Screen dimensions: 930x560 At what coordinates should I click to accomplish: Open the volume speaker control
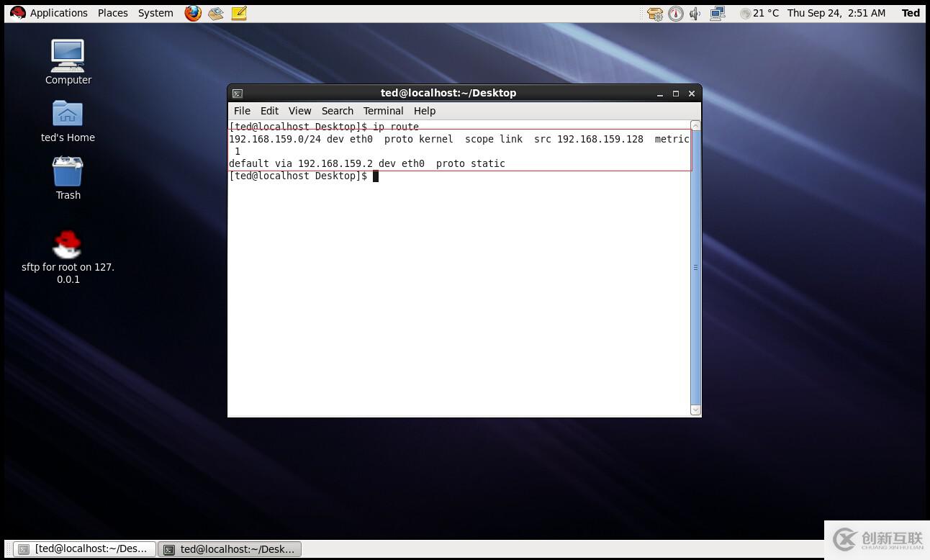(x=695, y=14)
